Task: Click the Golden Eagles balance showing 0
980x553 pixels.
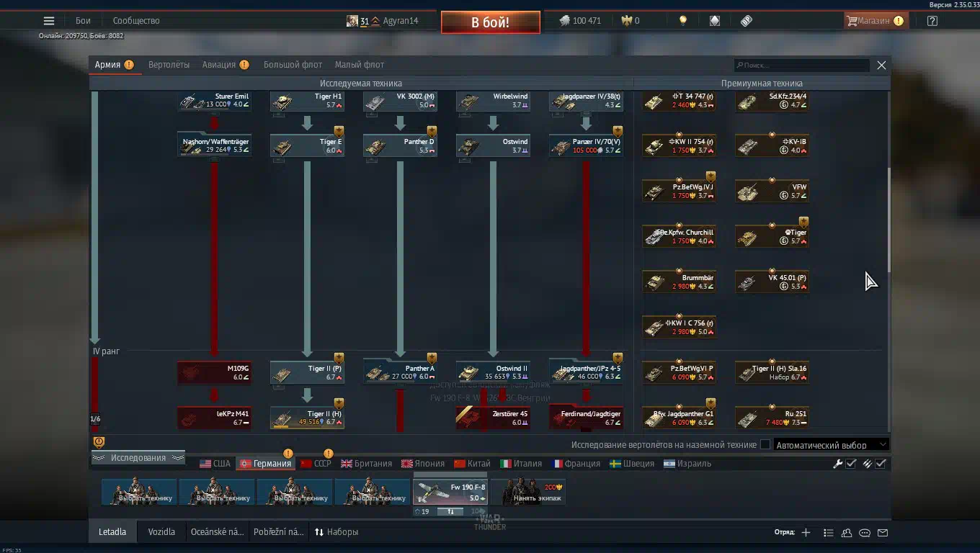Action: click(631, 21)
